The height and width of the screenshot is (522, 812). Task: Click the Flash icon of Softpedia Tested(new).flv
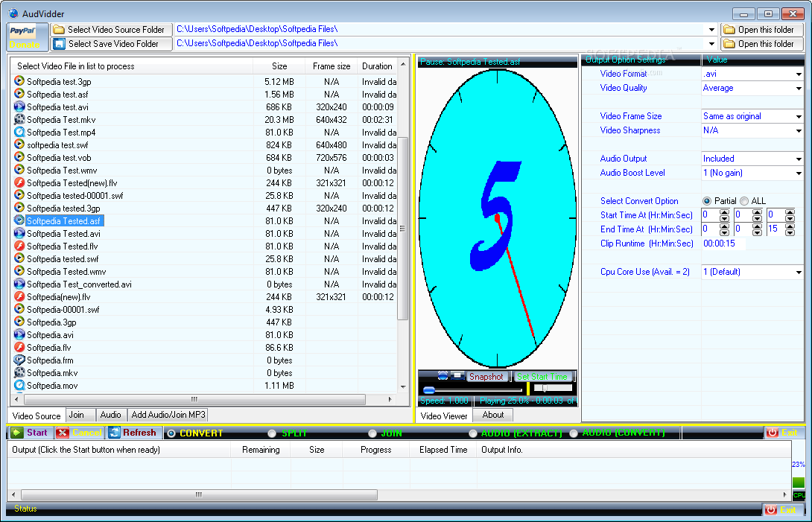pos(19,182)
